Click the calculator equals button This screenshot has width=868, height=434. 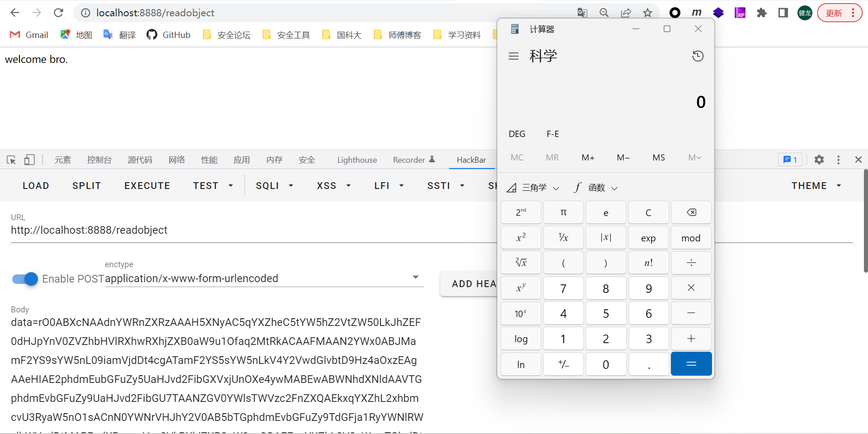point(691,364)
